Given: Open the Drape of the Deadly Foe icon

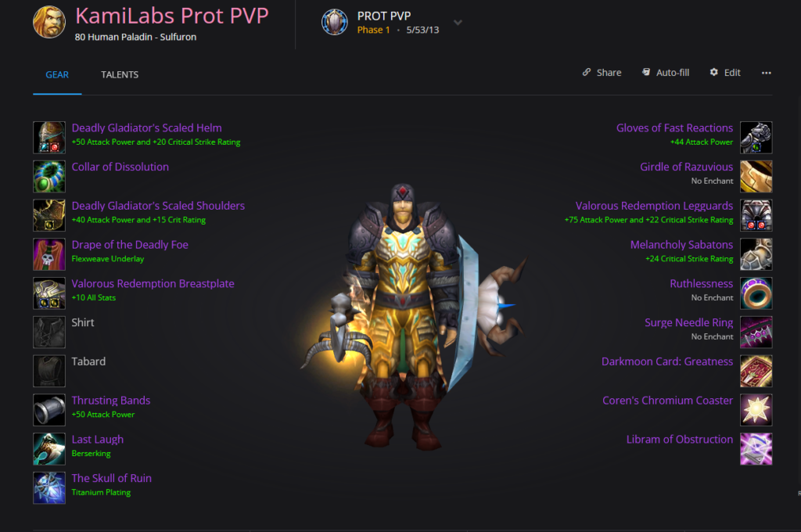Looking at the screenshot, I should pyautogui.click(x=49, y=254).
